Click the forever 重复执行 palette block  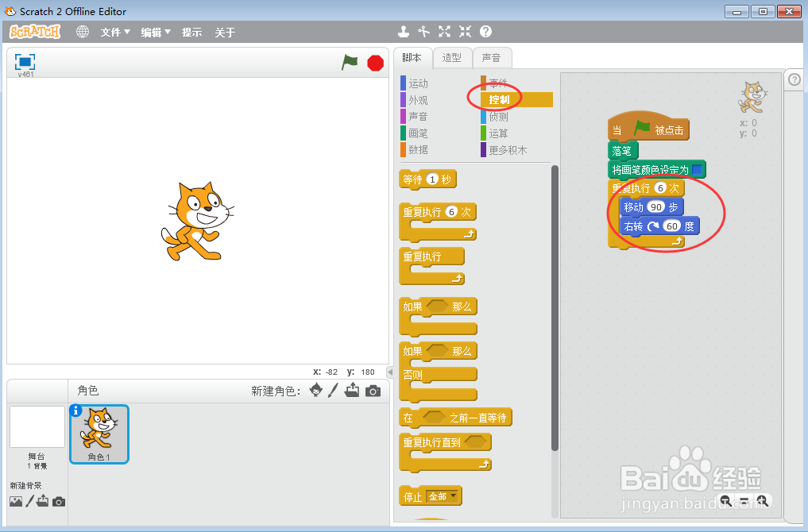[432, 266]
